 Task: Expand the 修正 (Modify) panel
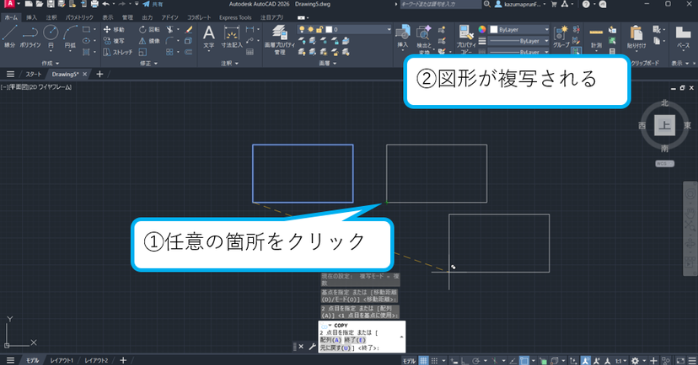[149, 63]
